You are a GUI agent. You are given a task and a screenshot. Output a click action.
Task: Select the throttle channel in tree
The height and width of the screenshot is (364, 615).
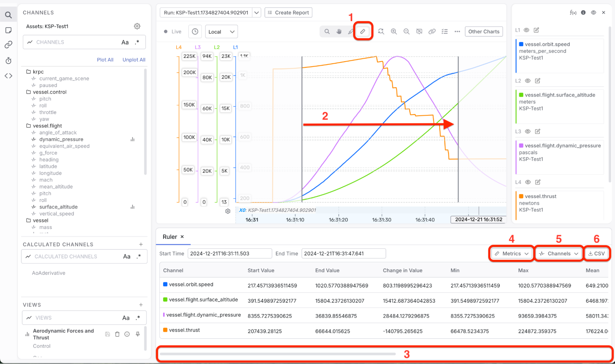(48, 112)
